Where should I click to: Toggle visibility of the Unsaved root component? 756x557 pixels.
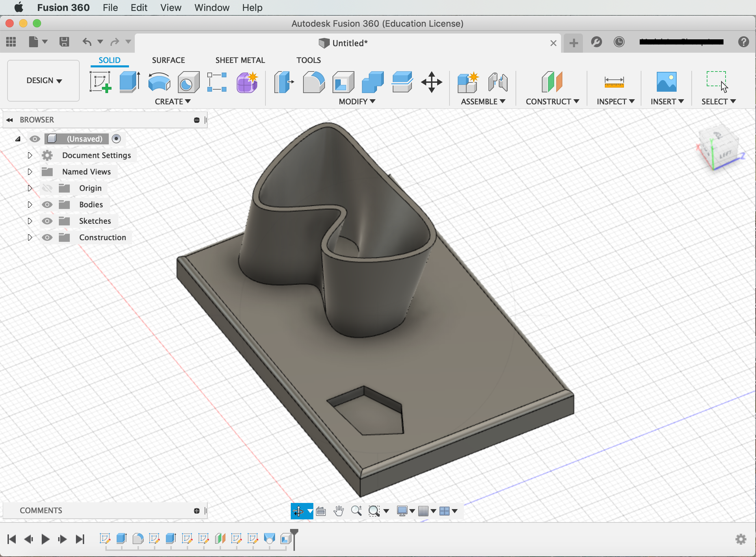coord(35,139)
